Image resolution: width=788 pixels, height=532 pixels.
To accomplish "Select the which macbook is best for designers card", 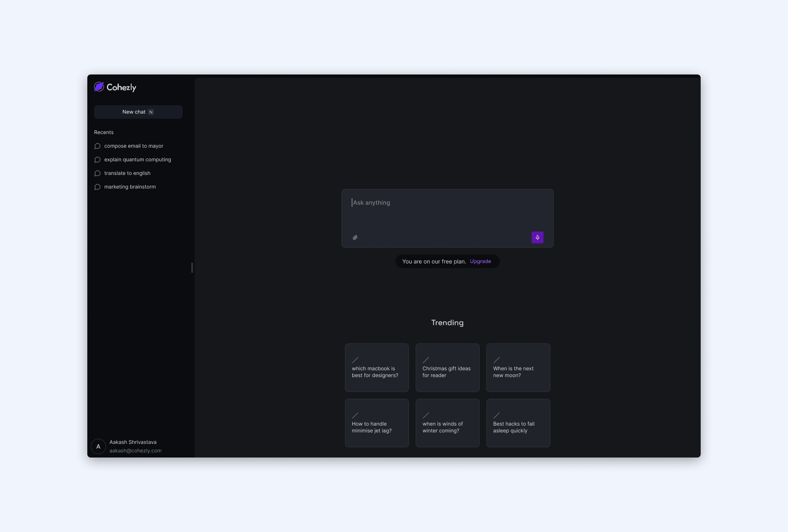I will click(x=377, y=368).
